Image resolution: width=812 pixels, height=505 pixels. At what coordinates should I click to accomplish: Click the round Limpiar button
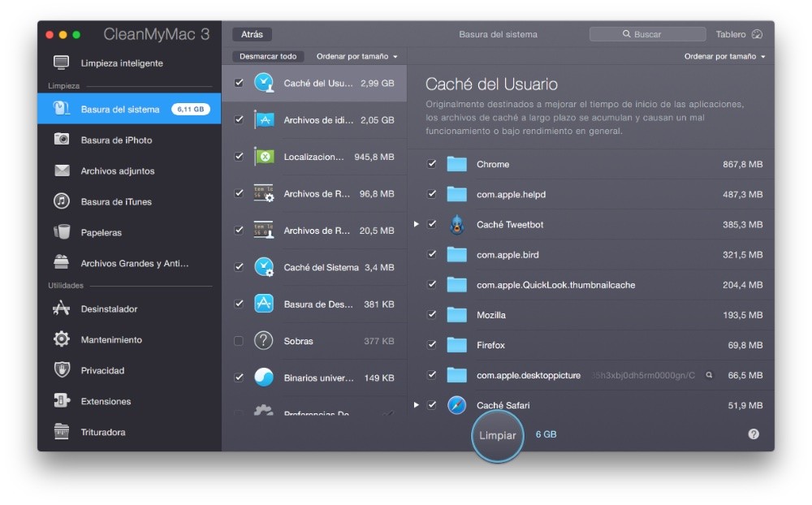coord(497,436)
